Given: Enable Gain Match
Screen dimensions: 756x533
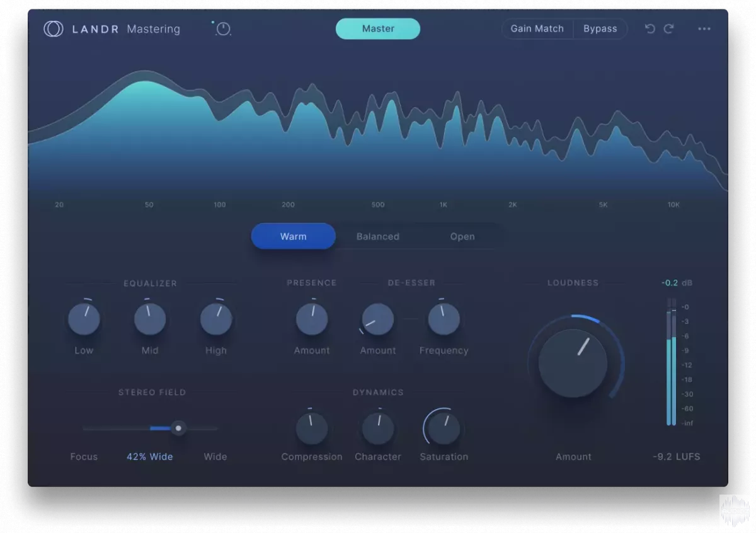Looking at the screenshot, I should (537, 29).
